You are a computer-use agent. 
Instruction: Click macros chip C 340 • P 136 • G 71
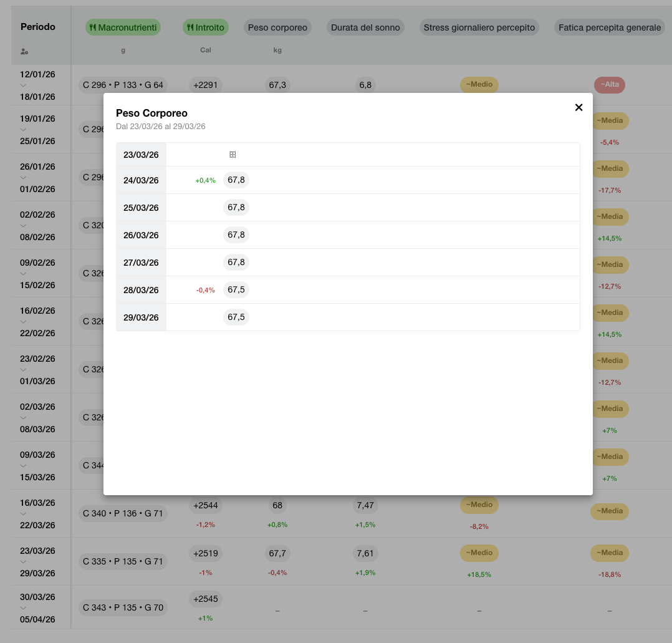coord(123,513)
